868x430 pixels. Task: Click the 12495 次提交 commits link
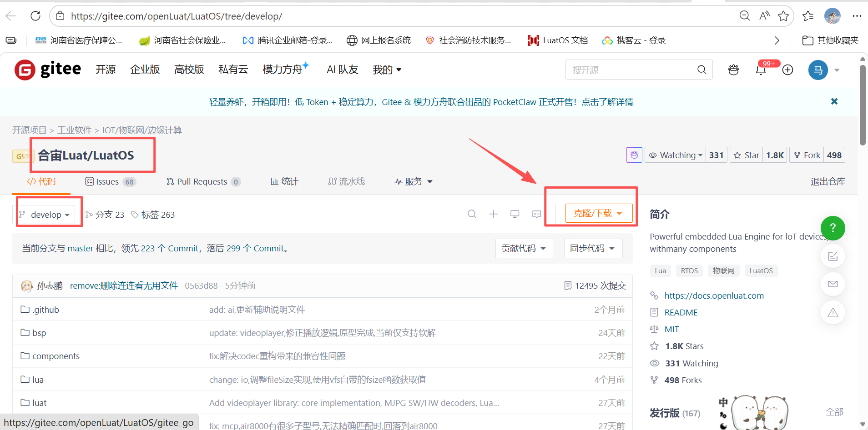click(x=595, y=285)
